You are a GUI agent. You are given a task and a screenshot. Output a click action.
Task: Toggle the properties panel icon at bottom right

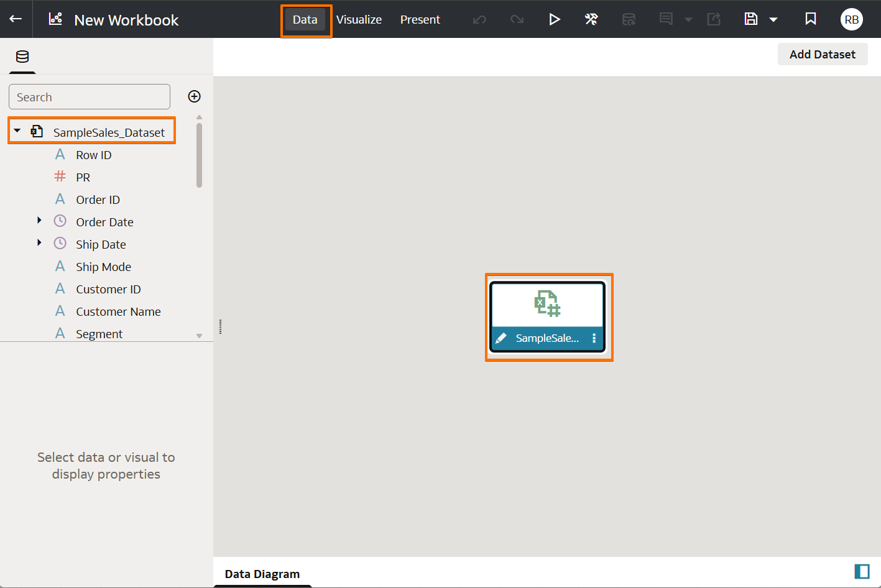pyautogui.click(x=862, y=571)
